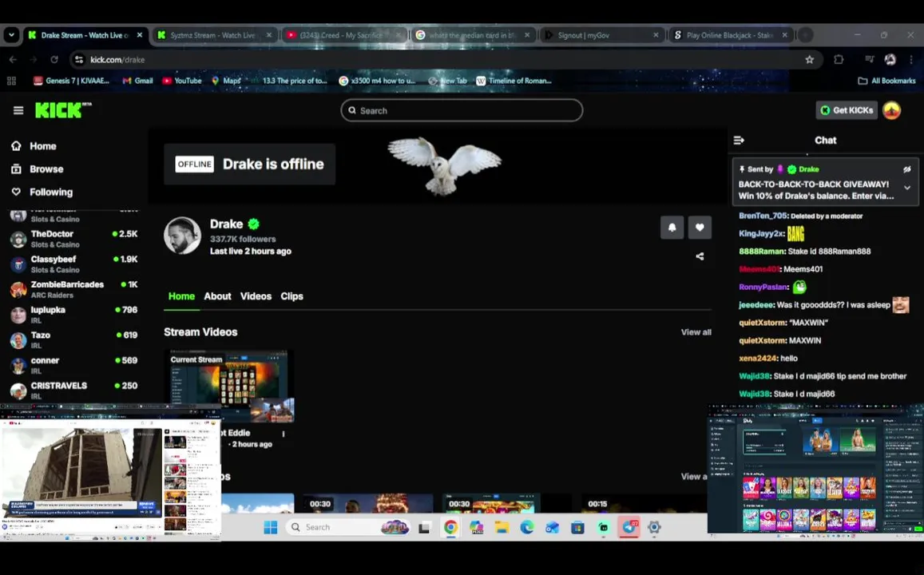Image resolution: width=924 pixels, height=575 pixels.
Task: Open luplupka channel in sidebar
Action: point(73,315)
